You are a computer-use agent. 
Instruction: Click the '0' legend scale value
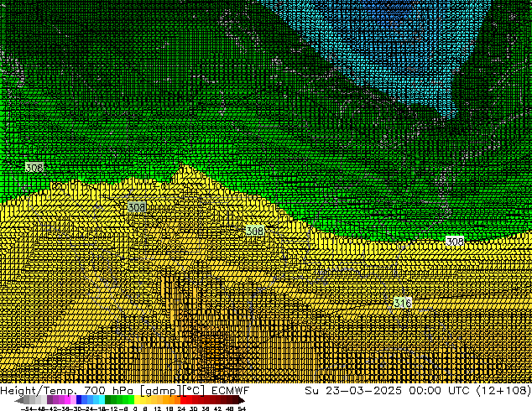(135, 409)
